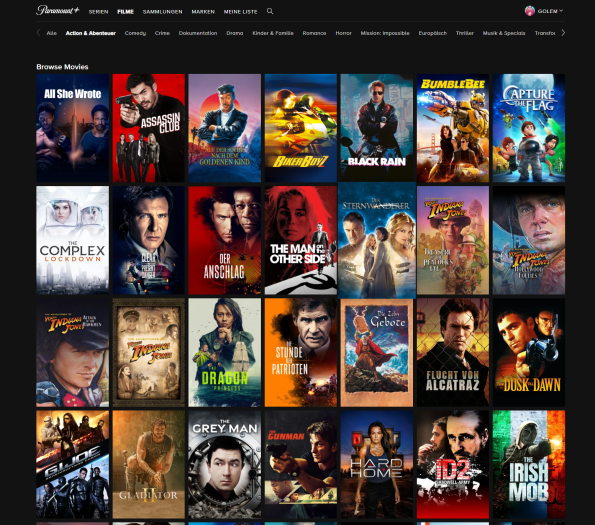Viewport: 595px width, 525px height.
Task: Expand the GOLEM account dropdown arrow
Action: [x=561, y=11]
